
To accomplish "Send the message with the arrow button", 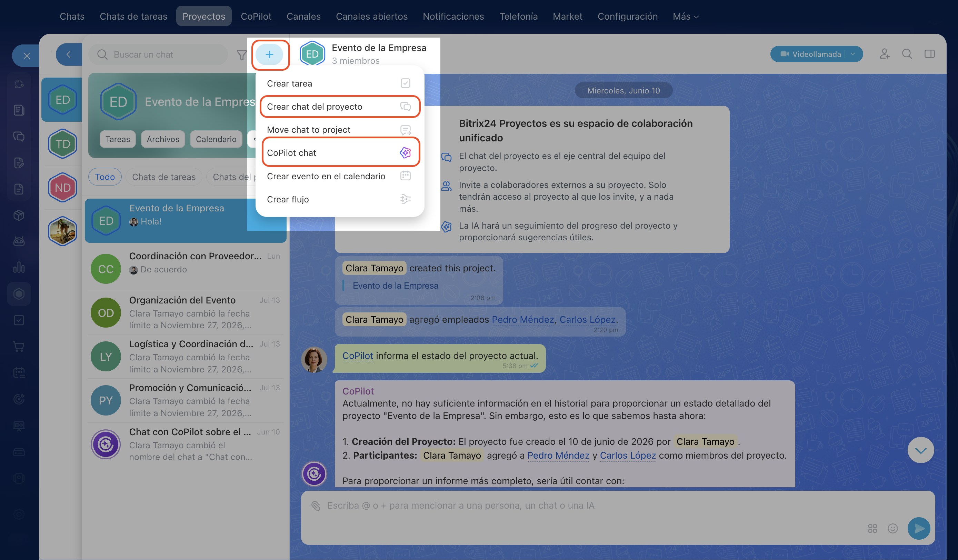I will pyautogui.click(x=919, y=528).
